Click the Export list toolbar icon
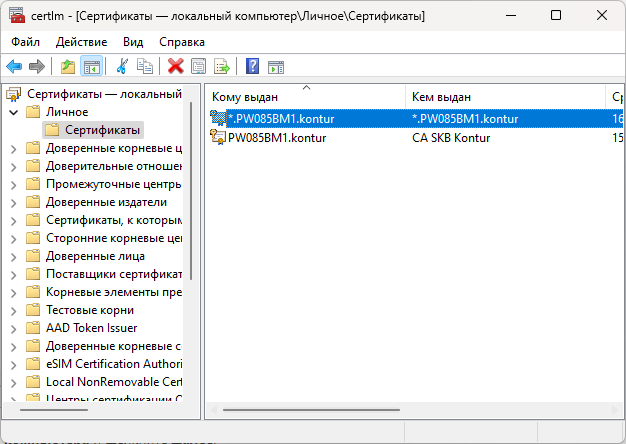This screenshot has height=444, width=626. [x=221, y=67]
